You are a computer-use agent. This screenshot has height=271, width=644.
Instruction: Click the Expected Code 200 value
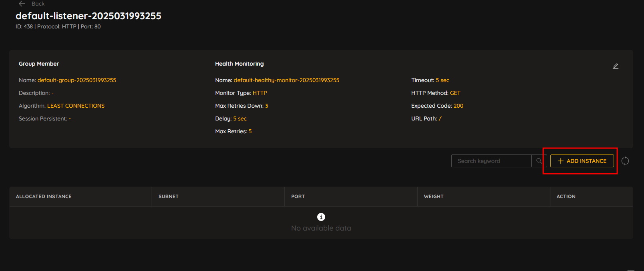(458, 106)
